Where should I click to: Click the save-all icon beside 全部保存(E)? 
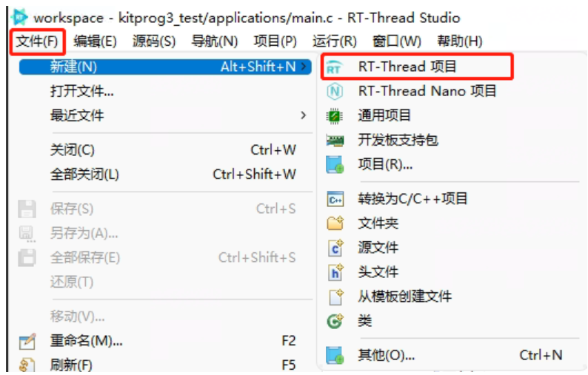coord(27,257)
